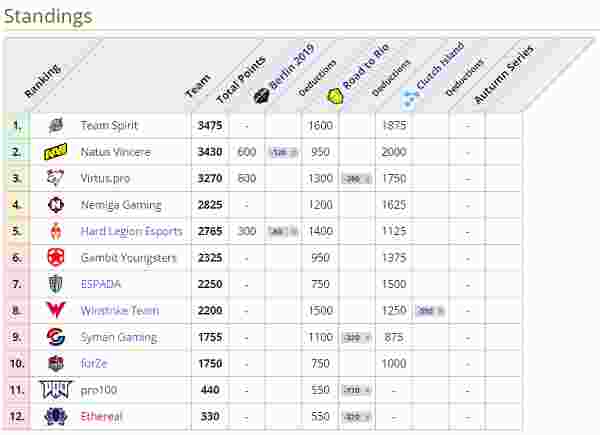Click the Virtus.pro bear logo
The height and width of the screenshot is (435, 600).
coord(55,178)
